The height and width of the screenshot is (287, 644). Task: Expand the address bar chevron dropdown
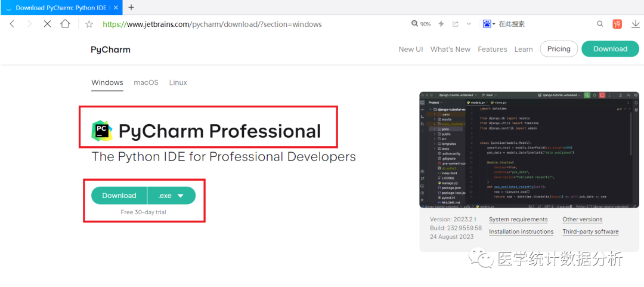click(x=469, y=24)
